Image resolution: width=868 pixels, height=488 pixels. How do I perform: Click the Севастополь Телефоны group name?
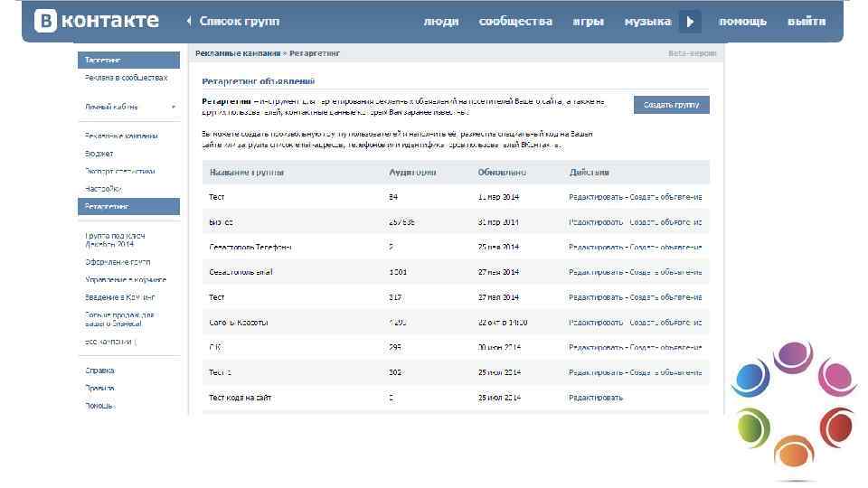[x=250, y=247]
